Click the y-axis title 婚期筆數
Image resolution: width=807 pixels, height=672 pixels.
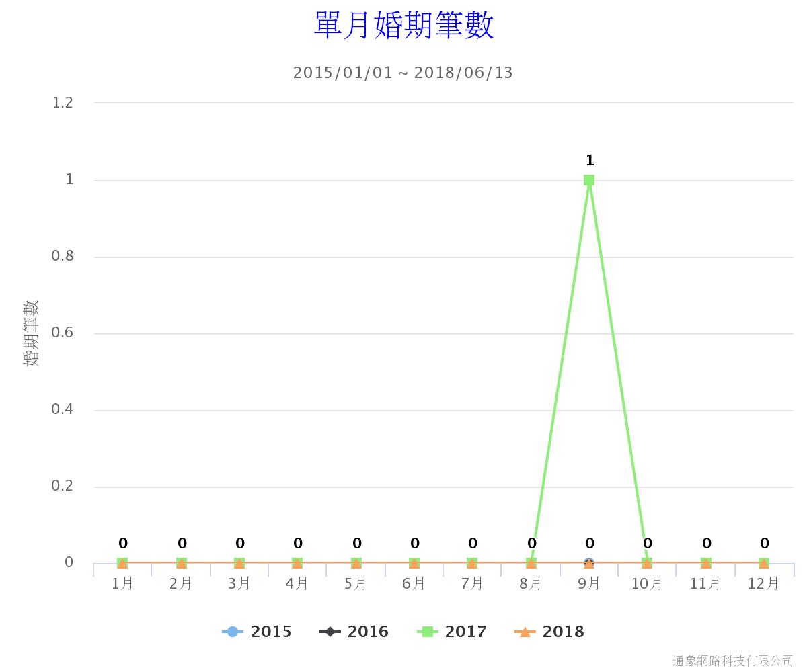[x=32, y=333]
